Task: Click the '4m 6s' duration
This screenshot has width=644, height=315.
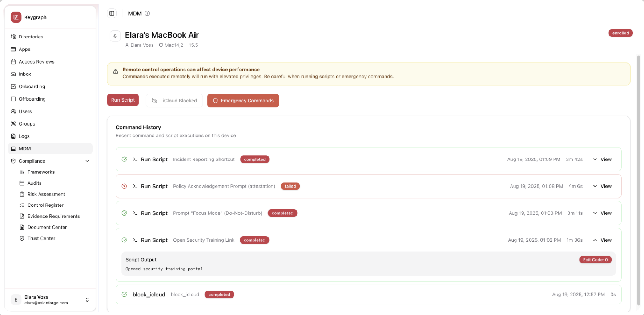Action: pyautogui.click(x=576, y=186)
